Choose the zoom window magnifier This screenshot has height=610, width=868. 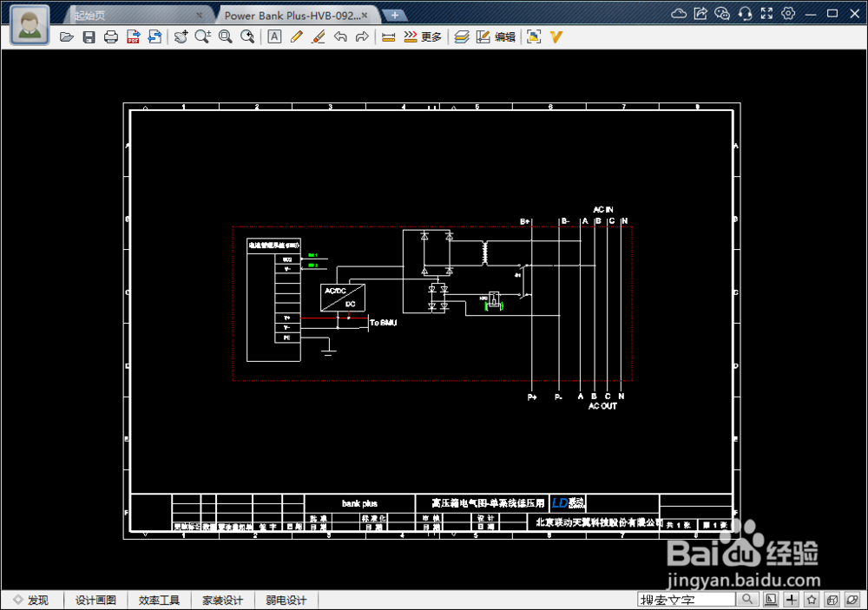(x=226, y=37)
